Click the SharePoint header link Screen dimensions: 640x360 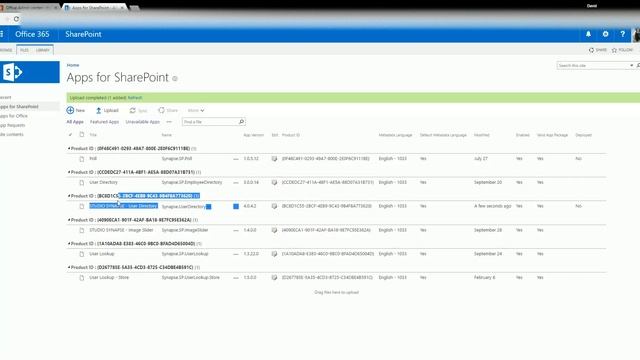pyautogui.click(x=83, y=34)
